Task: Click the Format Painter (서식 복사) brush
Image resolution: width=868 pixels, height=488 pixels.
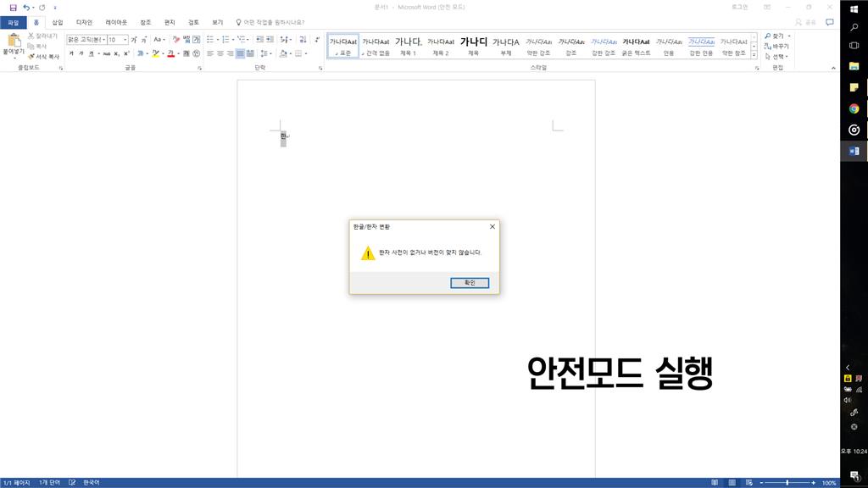Action: click(44, 57)
